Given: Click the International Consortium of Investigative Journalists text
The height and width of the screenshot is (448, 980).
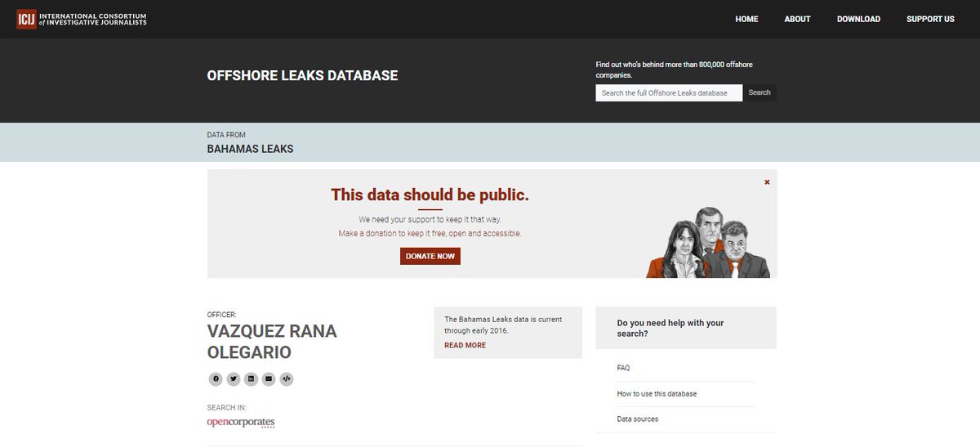Looking at the screenshot, I should pos(92,19).
